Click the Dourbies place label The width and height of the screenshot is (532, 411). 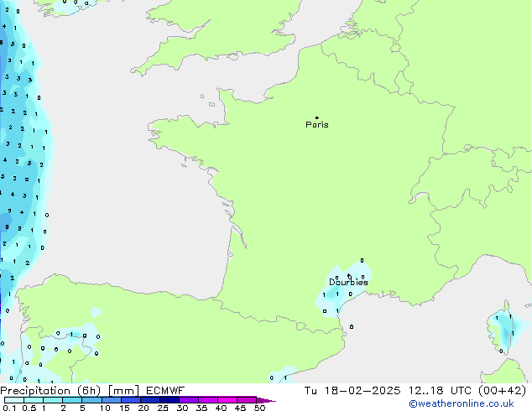pos(348,282)
